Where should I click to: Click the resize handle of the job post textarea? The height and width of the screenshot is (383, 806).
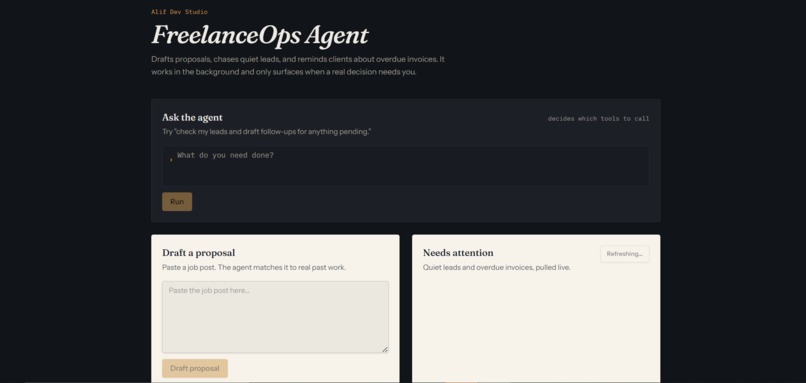(x=385, y=350)
